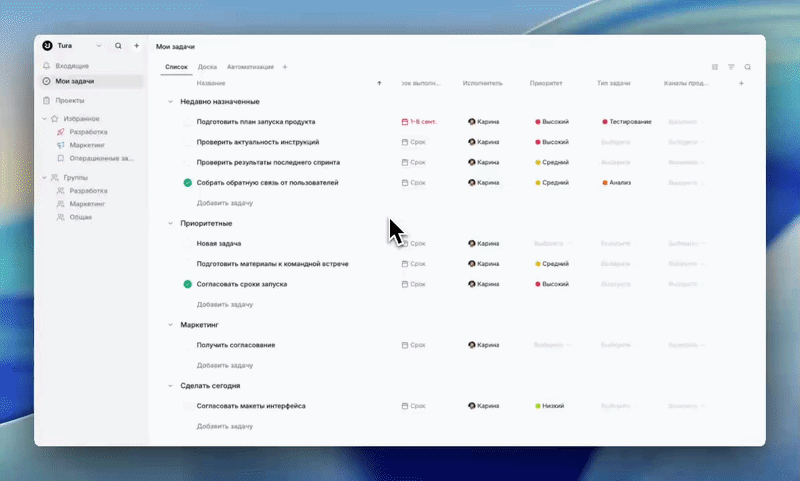Switch to the Список tab
800x481 pixels.
(x=176, y=67)
